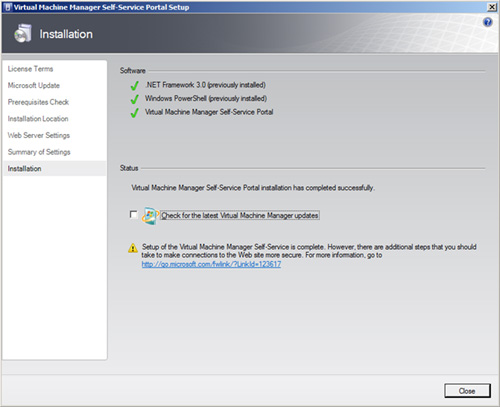Click the Check for latest updates label
500x407 pixels.
point(240,215)
